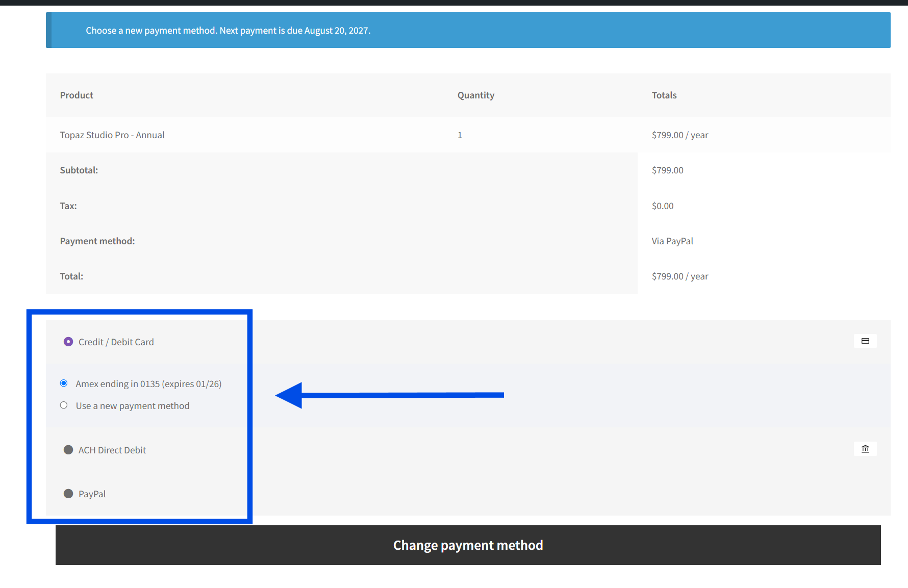Click the Subtotal: row label

(x=79, y=170)
